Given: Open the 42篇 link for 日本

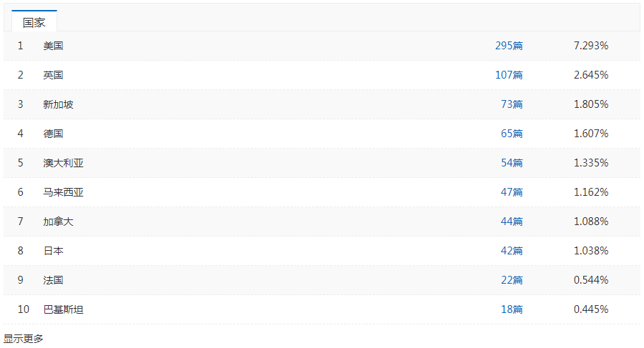Looking at the screenshot, I should (x=512, y=251).
